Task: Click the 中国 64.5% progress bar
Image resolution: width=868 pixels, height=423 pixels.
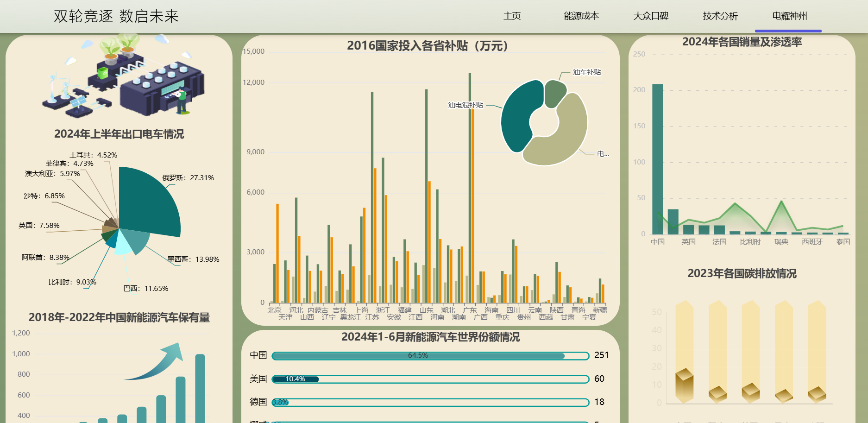Action: point(430,356)
